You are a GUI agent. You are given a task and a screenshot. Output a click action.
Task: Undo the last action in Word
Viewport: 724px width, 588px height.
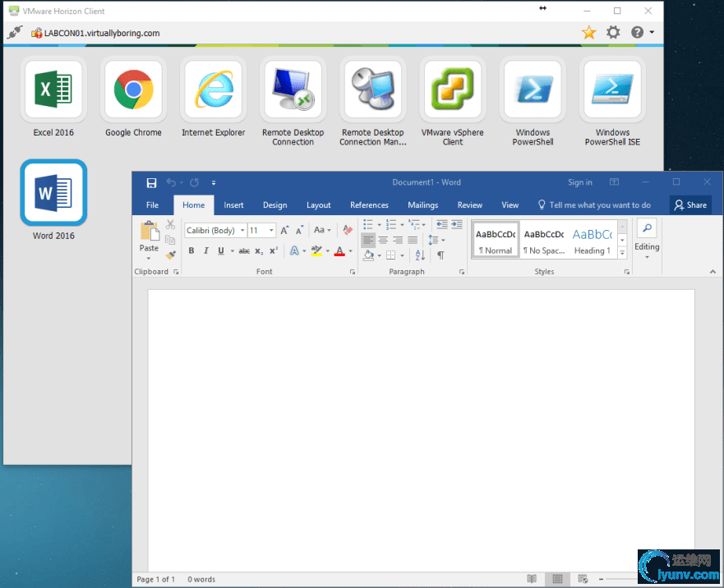[x=171, y=183]
